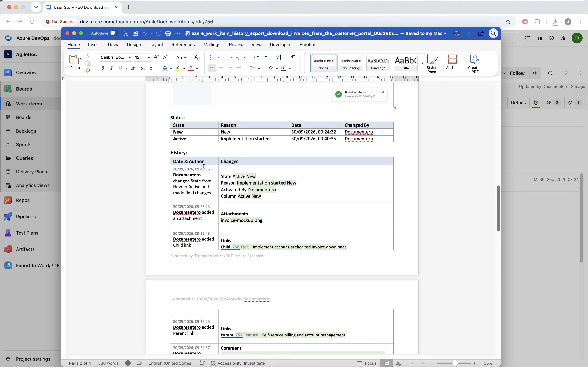Viewport: 588px width, 367px height.
Task: Open borders dropdown arrow
Action: [290, 68]
